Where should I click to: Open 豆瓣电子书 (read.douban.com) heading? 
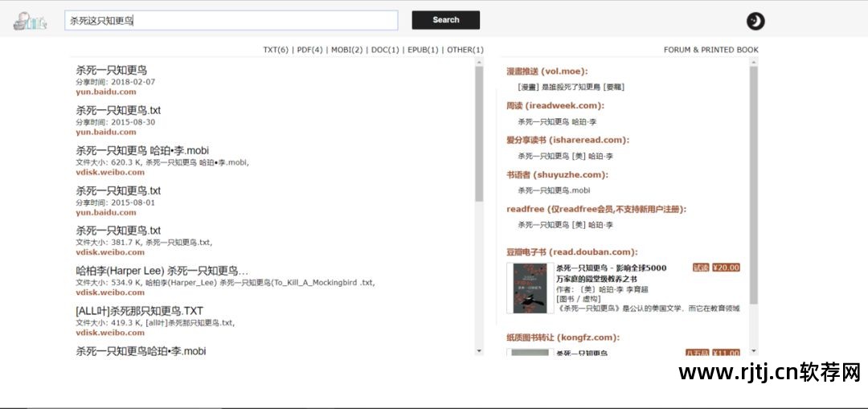click(572, 252)
